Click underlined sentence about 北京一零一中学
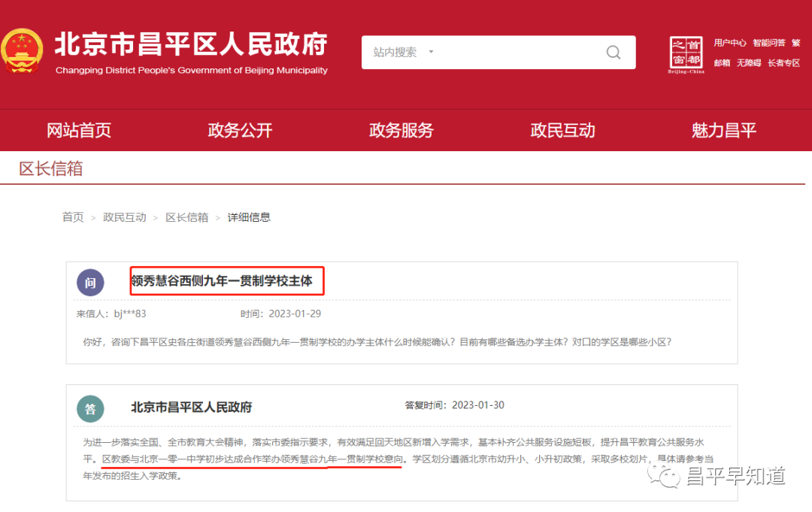Image resolution: width=812 pixels, height=512 pixels. (252, 459)
